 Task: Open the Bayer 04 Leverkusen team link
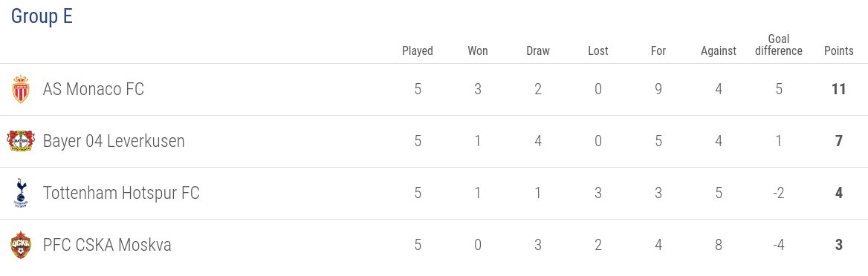114,141
